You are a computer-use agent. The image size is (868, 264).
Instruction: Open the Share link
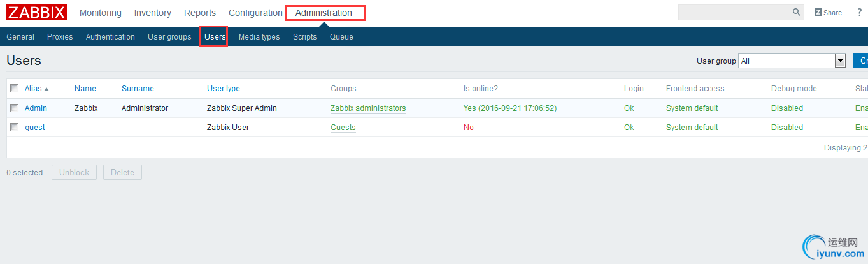coord(828,13)
